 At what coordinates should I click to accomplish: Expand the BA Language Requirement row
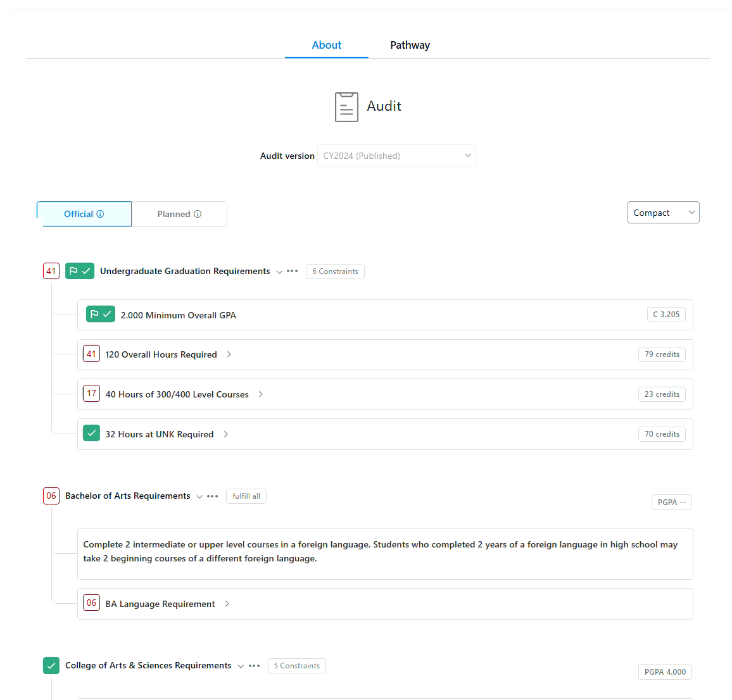385,604
